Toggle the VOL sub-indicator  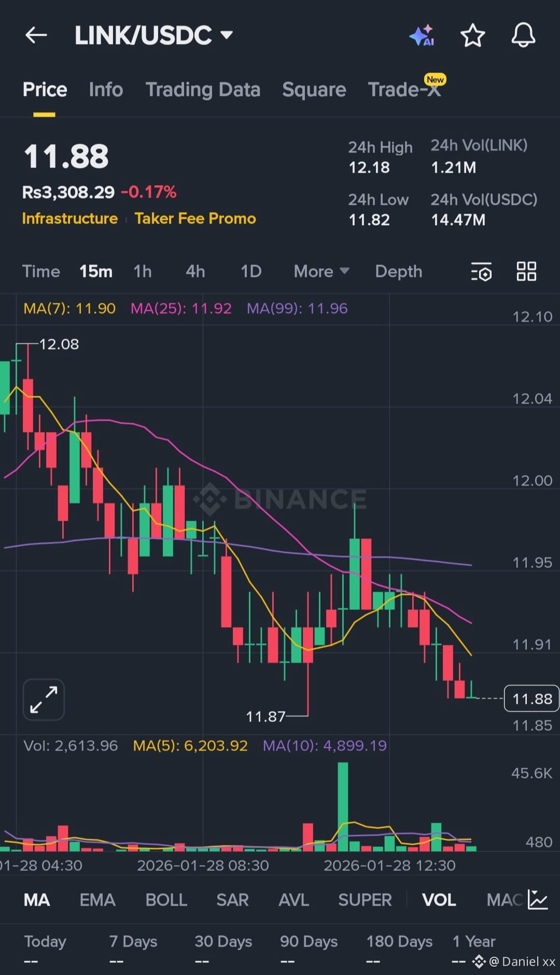(439, 900)
